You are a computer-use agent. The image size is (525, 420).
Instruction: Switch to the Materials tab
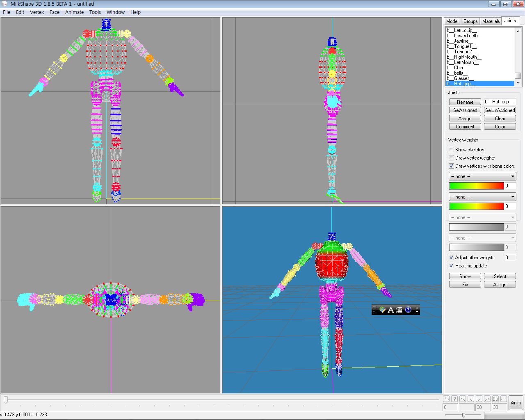click(x=491, y=21)
